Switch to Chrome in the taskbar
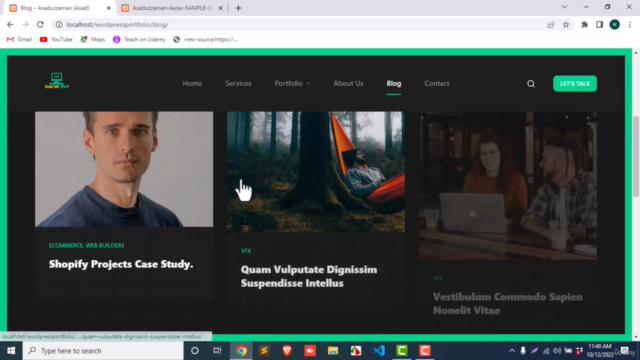This screenshot has width=640, height=360. tap(241, 351)
